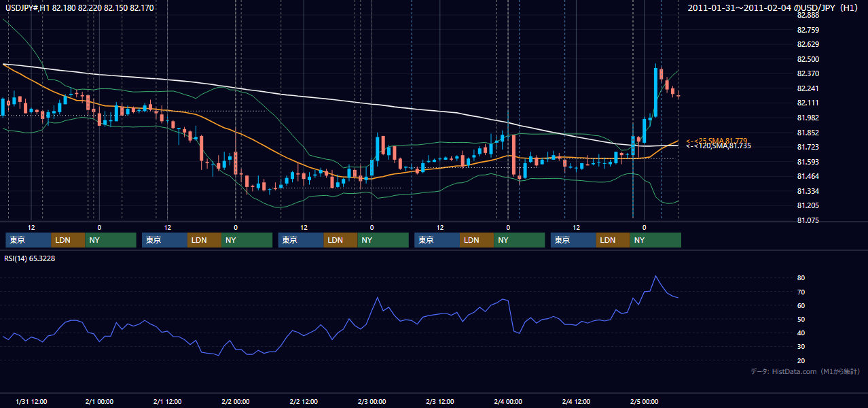Viewport: 868px width, 408px height.
Task: Click the 82.370 price axis value
Action: click(808, 73)
